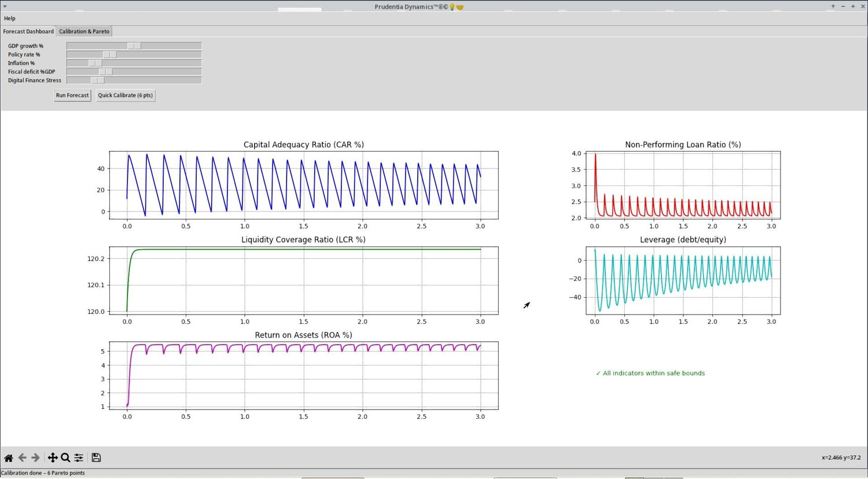
Task: Go back to previous view arrow
Action: (x=22, y=458)
